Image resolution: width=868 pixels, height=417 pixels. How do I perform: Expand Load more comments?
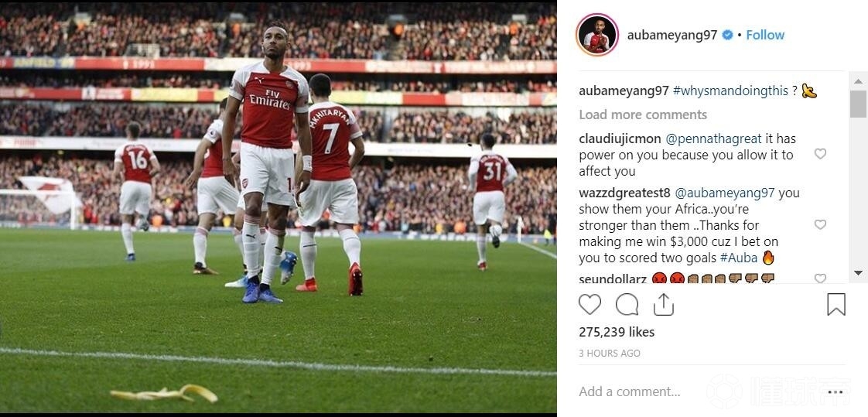[643, 115]
